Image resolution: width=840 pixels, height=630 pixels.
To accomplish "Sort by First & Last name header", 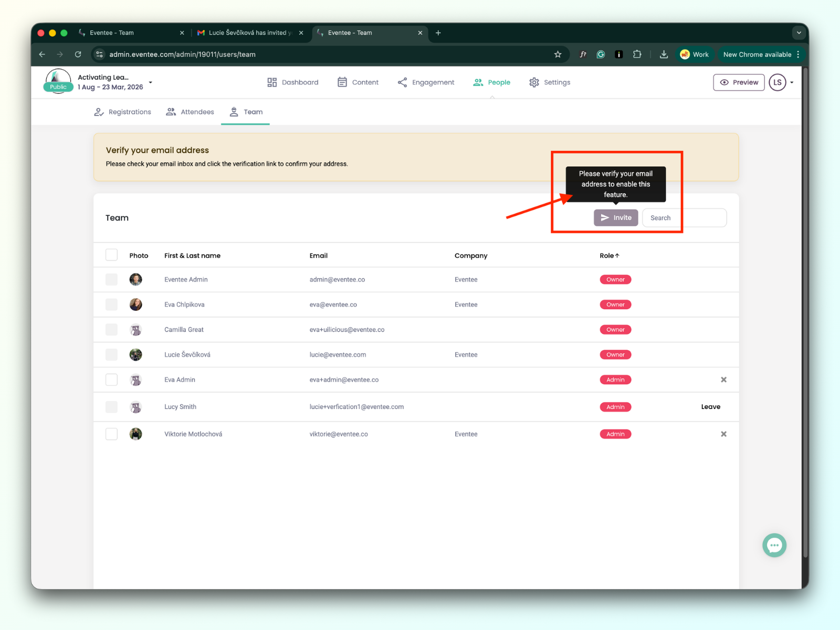I will [192, 256].
